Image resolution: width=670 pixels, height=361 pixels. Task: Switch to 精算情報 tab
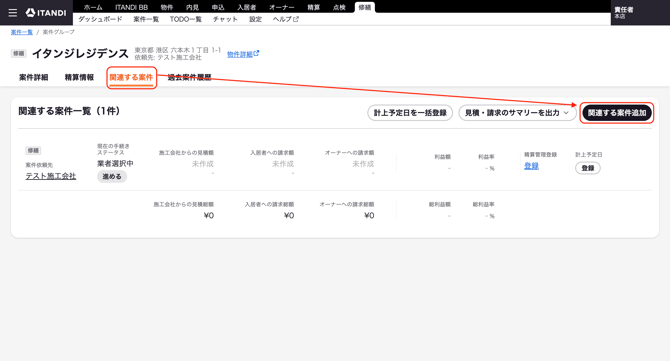pos(79,77)
